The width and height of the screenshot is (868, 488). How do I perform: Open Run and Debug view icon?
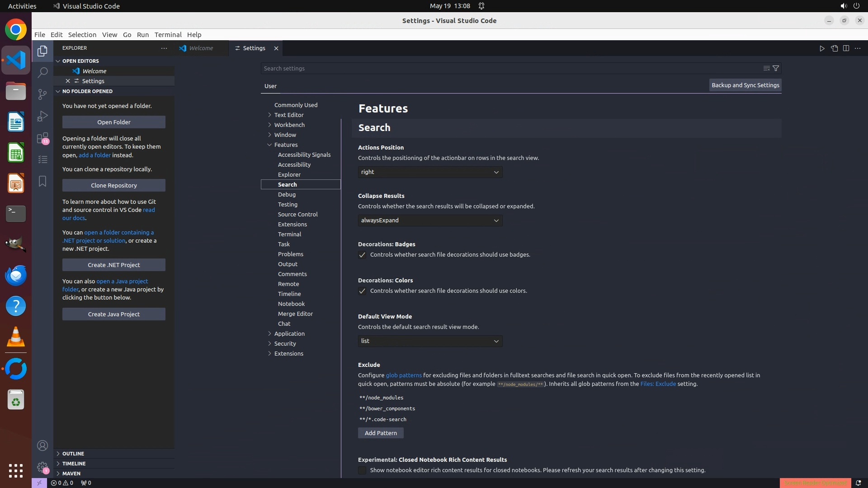[x=42, y=116]
